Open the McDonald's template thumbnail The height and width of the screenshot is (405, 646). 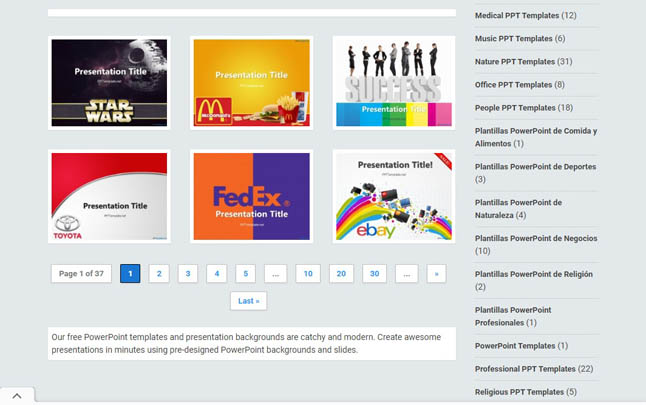click(x=251, y=83)
